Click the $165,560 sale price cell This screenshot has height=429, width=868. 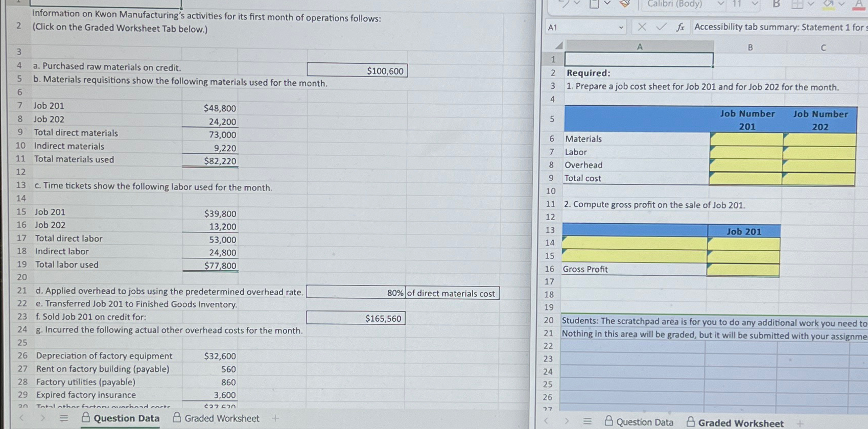coord(356,318)
